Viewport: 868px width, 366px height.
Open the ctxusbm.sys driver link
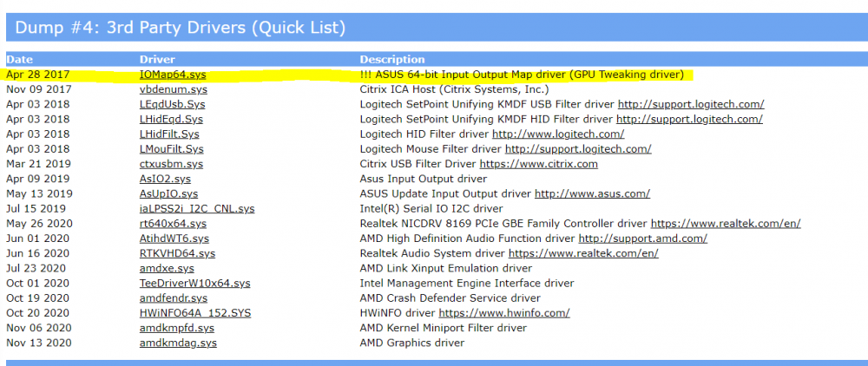171,164
